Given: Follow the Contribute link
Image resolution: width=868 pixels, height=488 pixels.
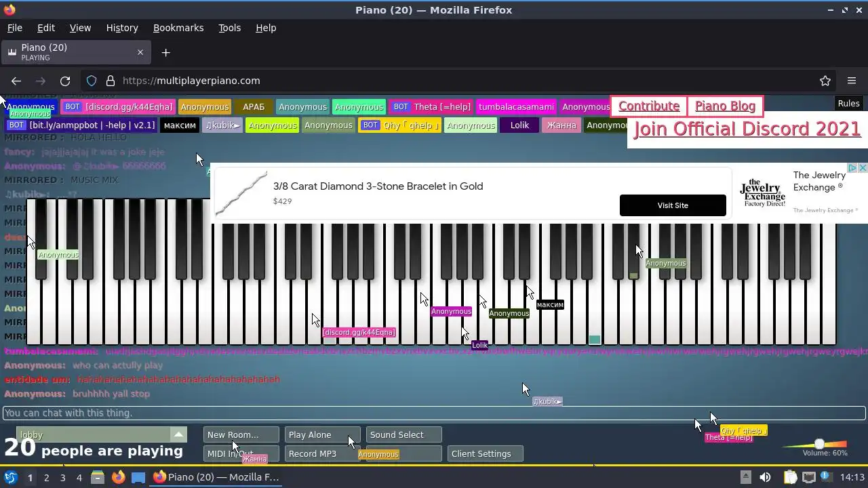Looking at the screenshot, I should click(649, 106).
